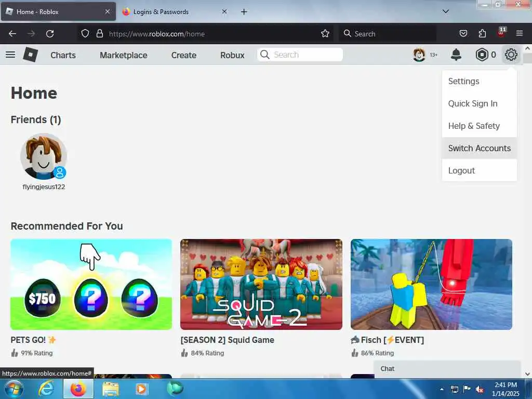The width and height of the screenshot is (532, 399).
Task: Go to Marketplace in the navbar
Action: (x=124, y=55)
